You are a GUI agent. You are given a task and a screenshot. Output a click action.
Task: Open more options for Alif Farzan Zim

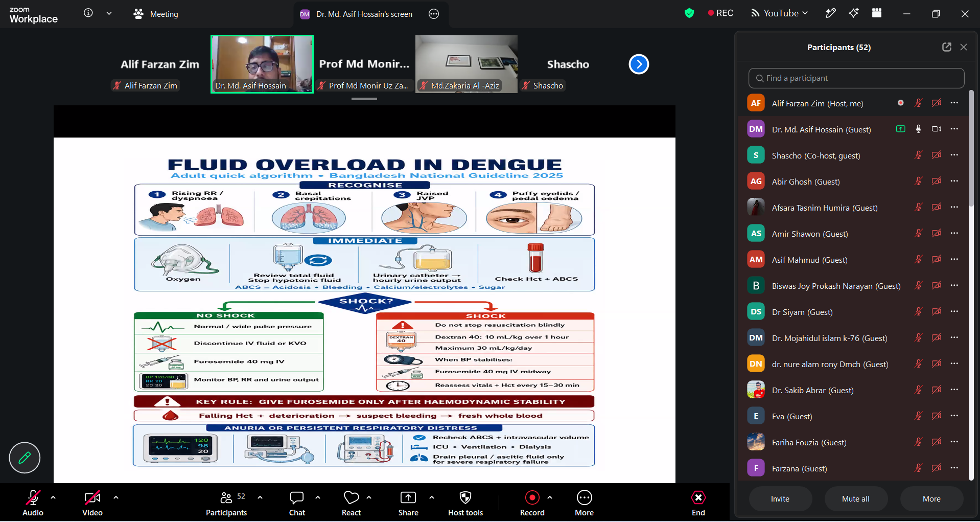(x=954, y=103)
